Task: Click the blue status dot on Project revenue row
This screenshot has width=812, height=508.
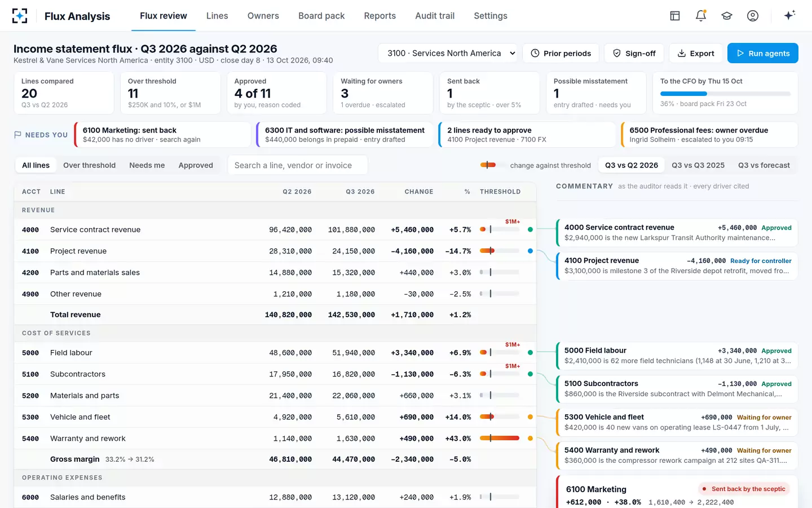Action: 530,251
